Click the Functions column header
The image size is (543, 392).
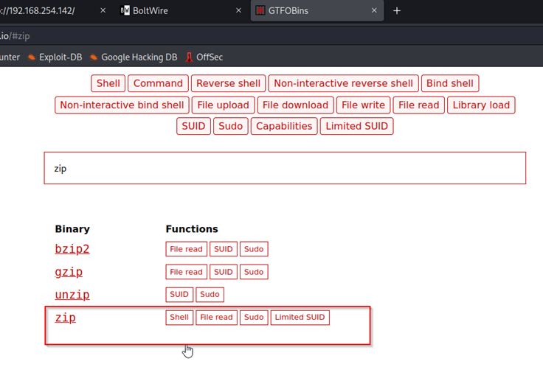[x=192, y=229]
